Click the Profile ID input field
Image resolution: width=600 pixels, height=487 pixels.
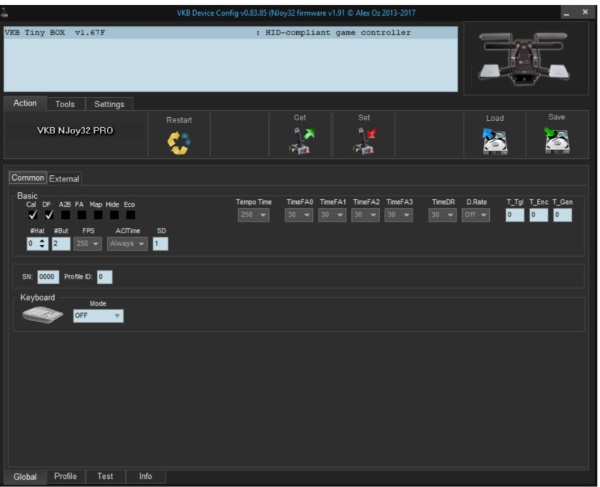[104, 277]
